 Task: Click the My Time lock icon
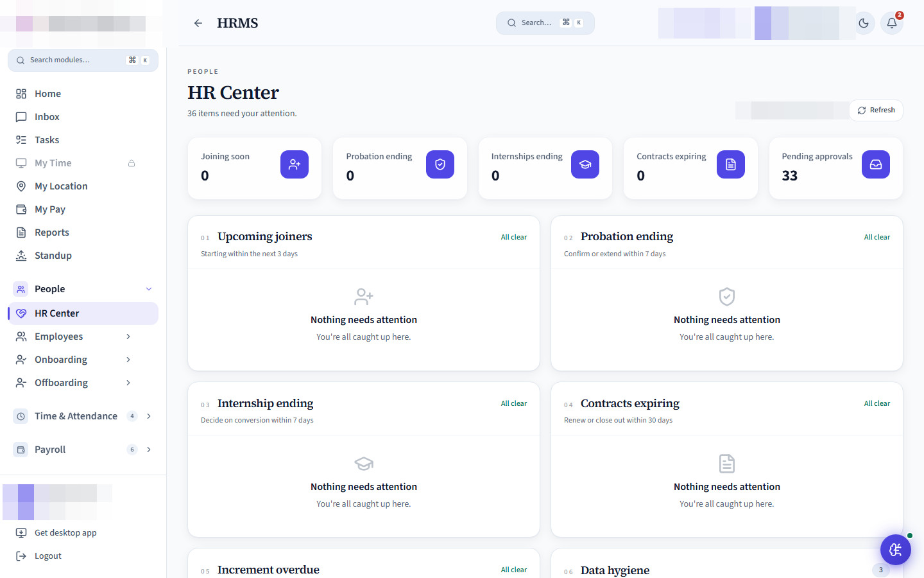[132, 163]
